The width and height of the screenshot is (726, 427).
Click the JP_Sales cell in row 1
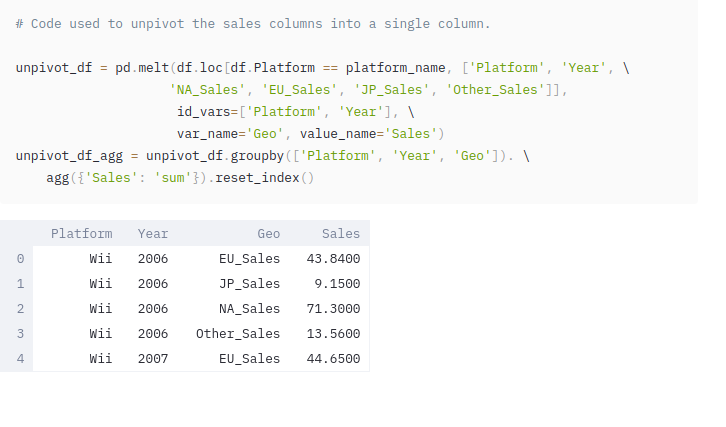pyautogui.click(x=249, y=284)
